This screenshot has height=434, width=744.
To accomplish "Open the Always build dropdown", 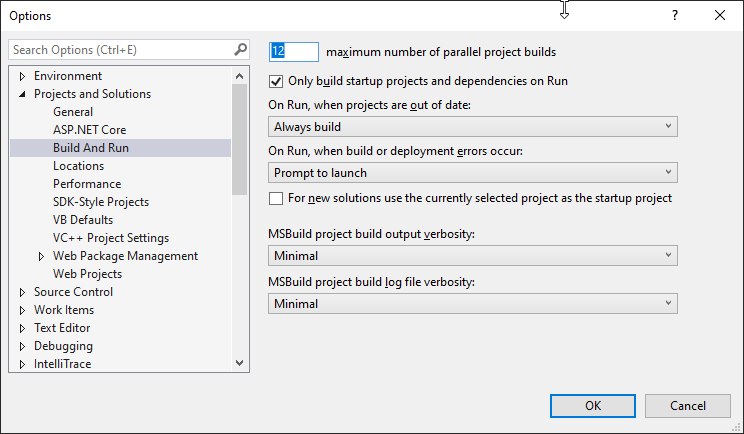I will [x=473, y=127].
